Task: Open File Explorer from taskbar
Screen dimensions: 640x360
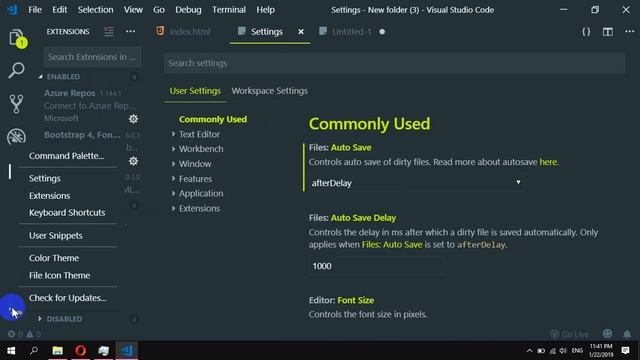Action: pyautogui.click(x=58, y=351)
